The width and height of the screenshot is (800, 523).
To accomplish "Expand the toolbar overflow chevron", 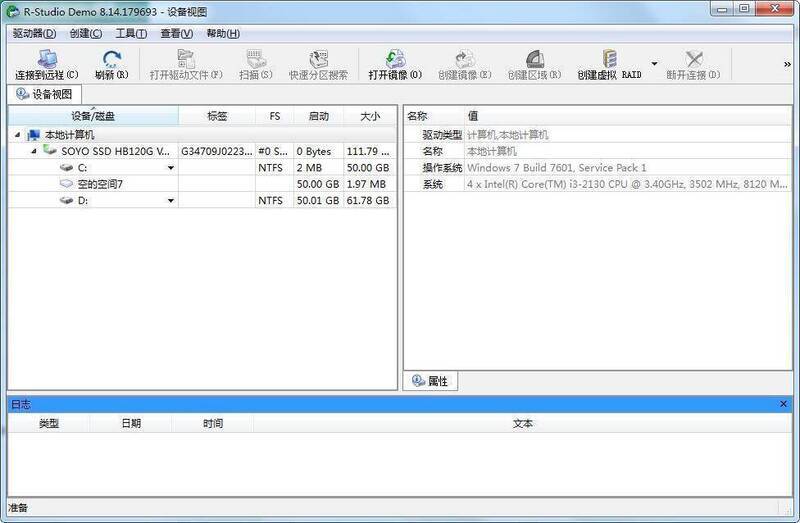I will point(787,64).
